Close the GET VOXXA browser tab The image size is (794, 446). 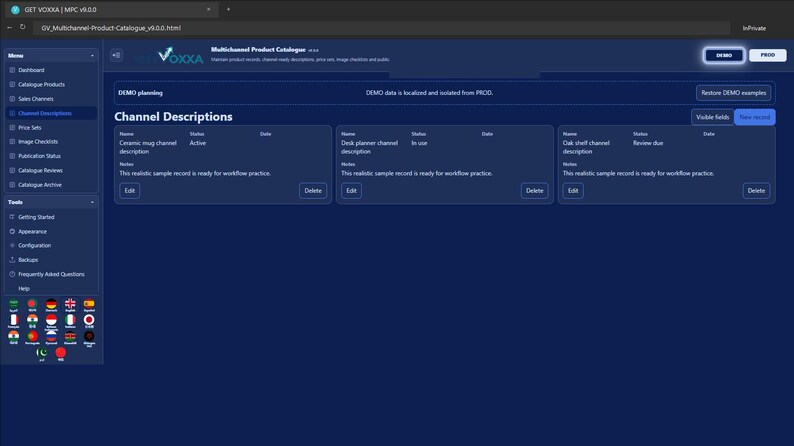click(208, 9)
